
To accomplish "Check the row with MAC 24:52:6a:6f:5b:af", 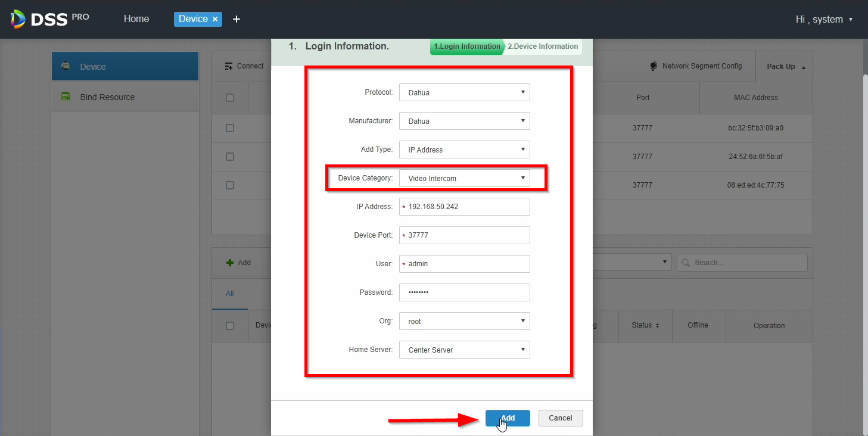I will tap(230, 157).
